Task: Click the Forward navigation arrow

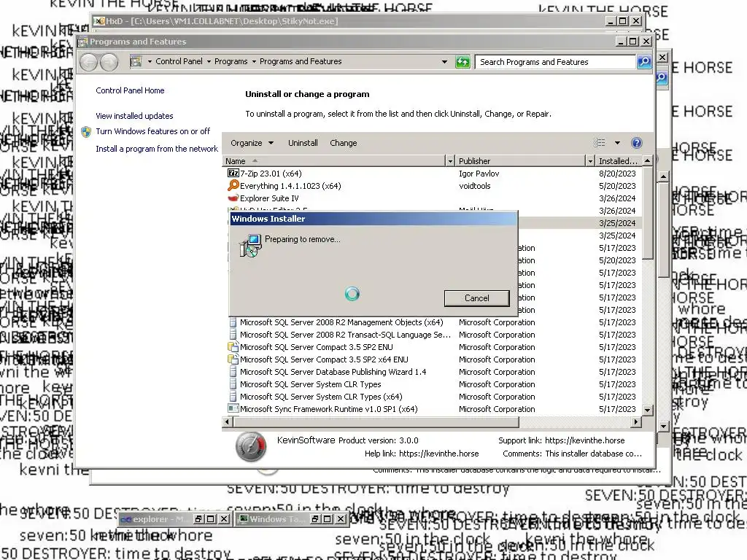Action: click(x=109, y=62)
